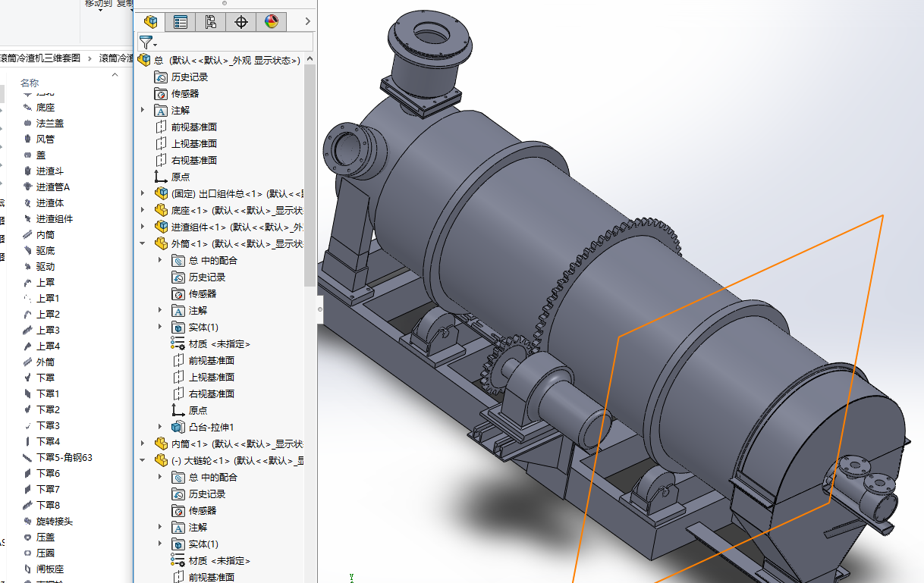The image size is (924, 583).
Task: Open the DimXpertManager crosshair tab
Action: [x=241, y=22]
